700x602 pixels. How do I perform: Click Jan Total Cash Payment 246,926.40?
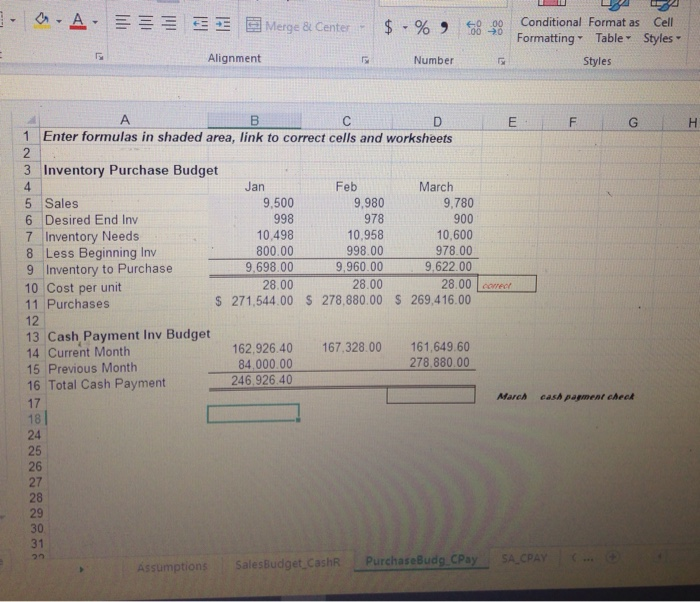(254, 380)
